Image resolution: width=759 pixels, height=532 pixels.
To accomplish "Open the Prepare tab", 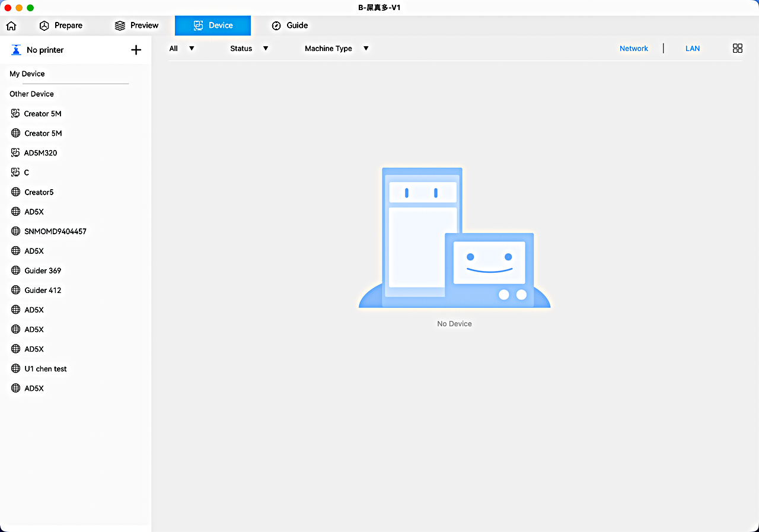I will pyautogui.click(x=61, y=26).
